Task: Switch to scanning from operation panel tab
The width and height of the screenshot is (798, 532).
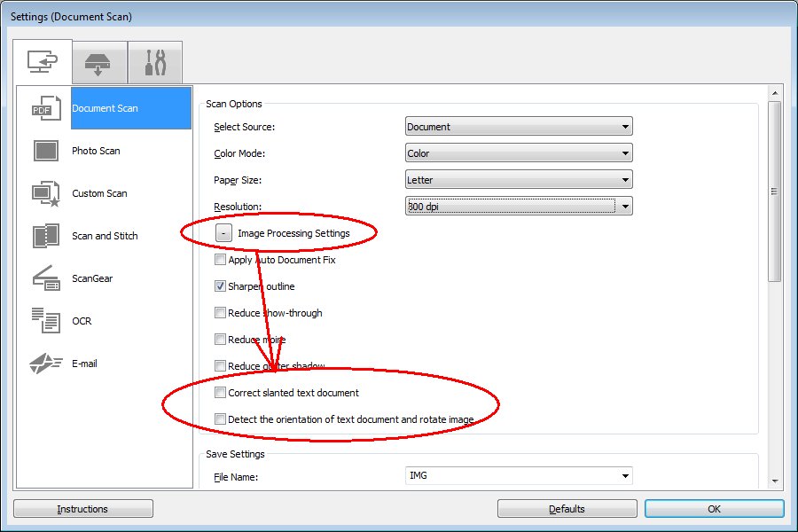Action: (99, 63)
